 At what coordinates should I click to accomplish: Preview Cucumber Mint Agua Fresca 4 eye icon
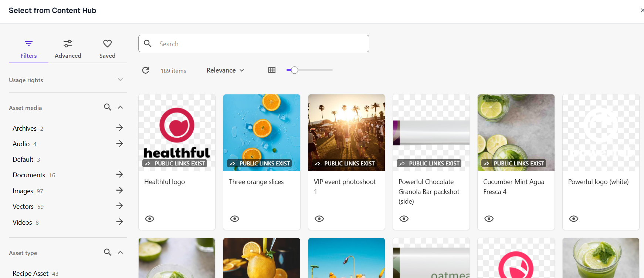(489, 219)
